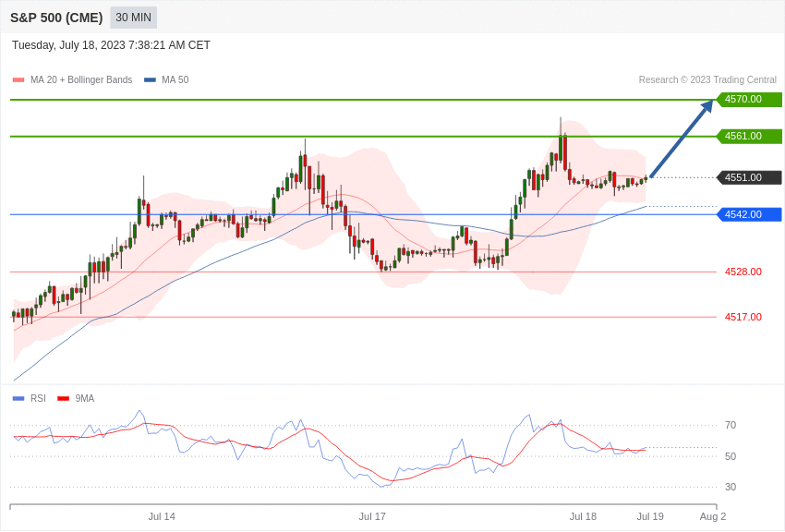Open the Research Trading Central copyright link
Screen dimensions: 785x532
pyautogui.click(x=707, y=79)
